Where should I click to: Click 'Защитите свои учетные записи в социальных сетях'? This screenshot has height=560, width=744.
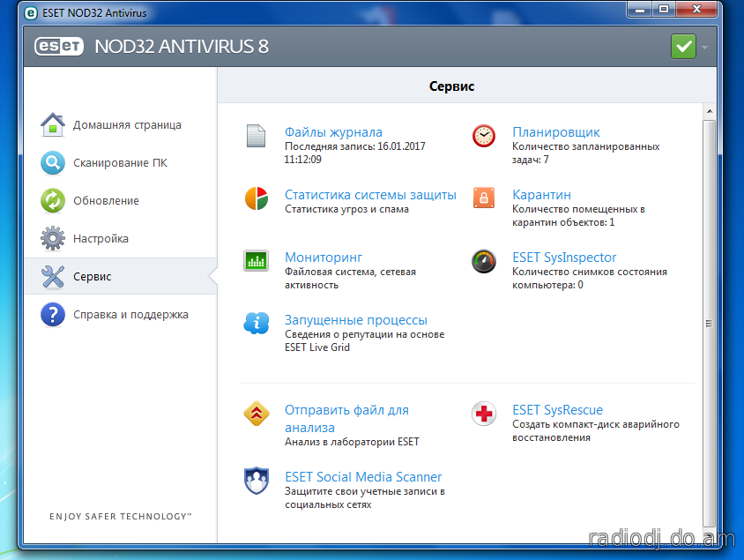coord(364,498)
